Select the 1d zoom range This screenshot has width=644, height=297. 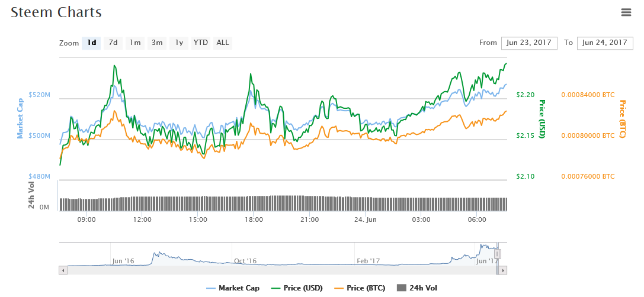coord(91,43)
